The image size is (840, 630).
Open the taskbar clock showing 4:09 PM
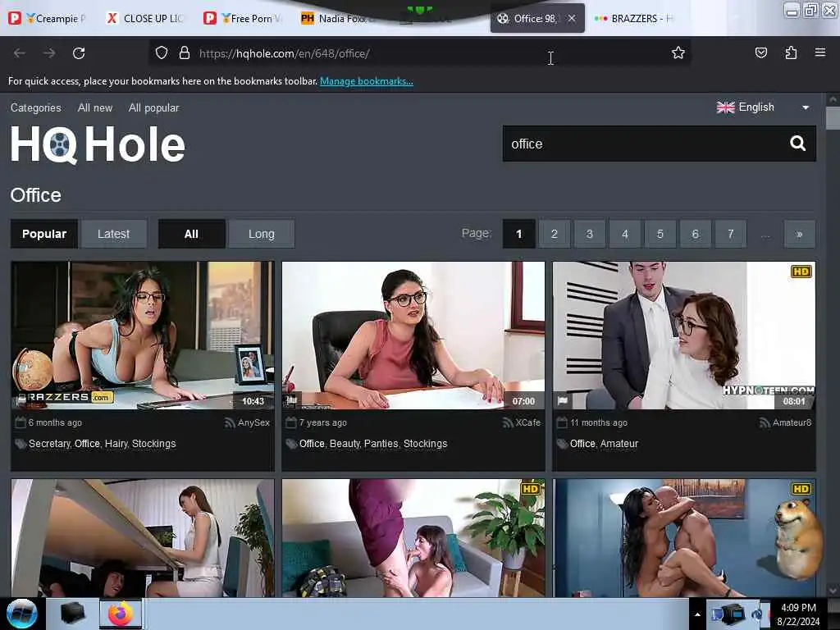click(x=798, y=614)
